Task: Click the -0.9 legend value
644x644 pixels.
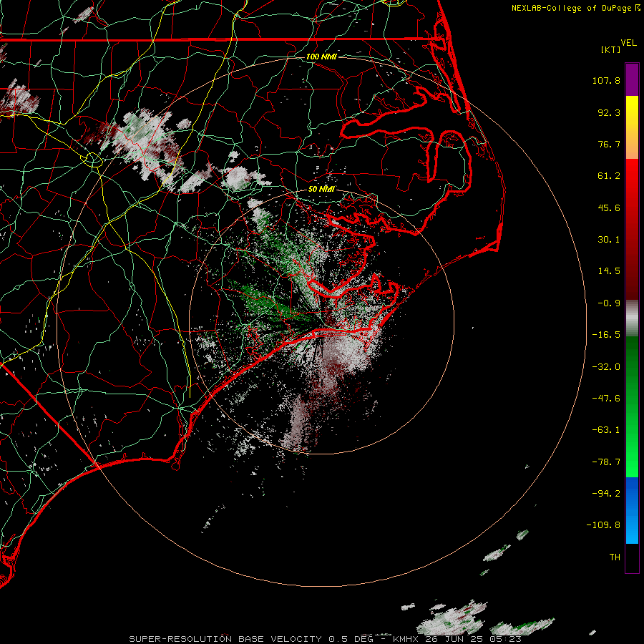Action: [609, 303]
